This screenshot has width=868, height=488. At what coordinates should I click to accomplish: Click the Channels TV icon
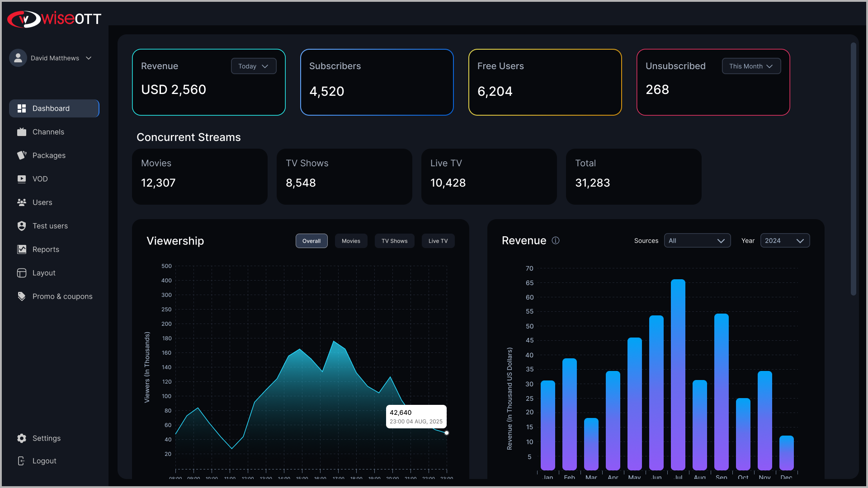[22, 132]
